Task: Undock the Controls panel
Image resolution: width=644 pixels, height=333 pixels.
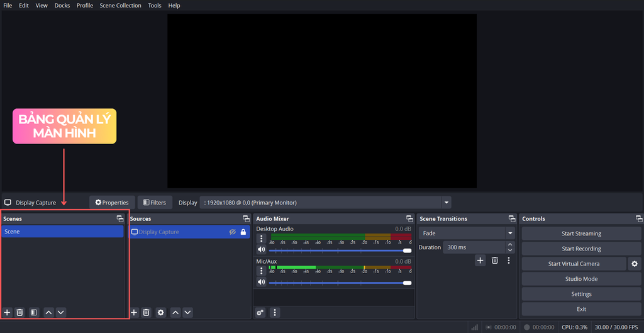Action: tap(639, 218)
